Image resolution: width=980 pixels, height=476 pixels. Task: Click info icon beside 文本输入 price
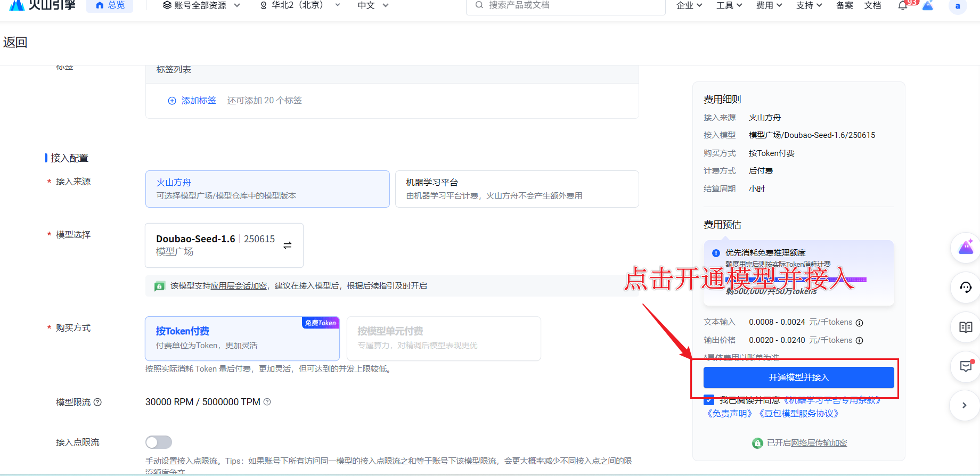tap(859, 323)
